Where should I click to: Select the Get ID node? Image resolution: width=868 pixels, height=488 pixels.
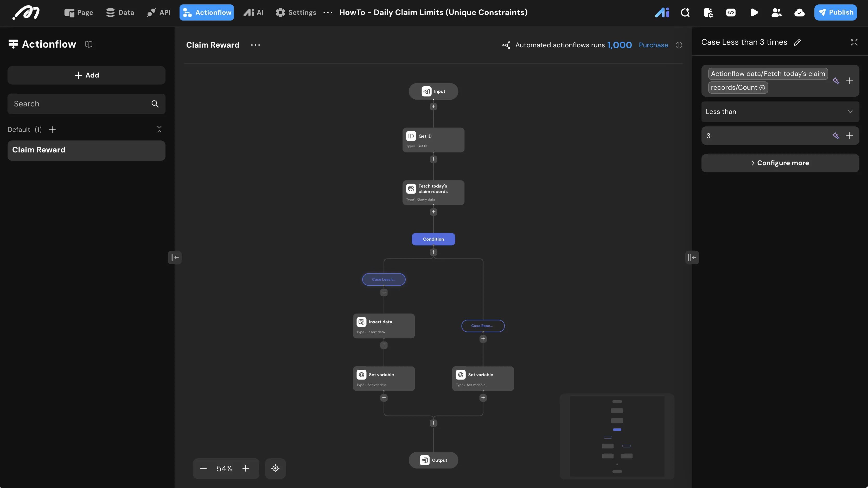coord(433,140)
